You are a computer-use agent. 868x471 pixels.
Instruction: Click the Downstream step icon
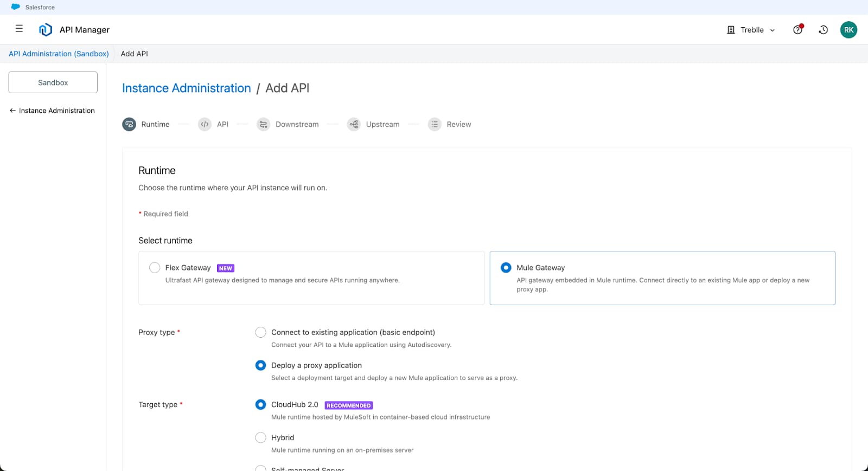263,124
